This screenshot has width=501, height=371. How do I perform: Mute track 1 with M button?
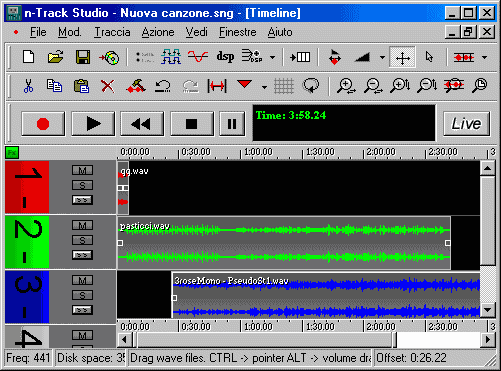pos(82,170)
